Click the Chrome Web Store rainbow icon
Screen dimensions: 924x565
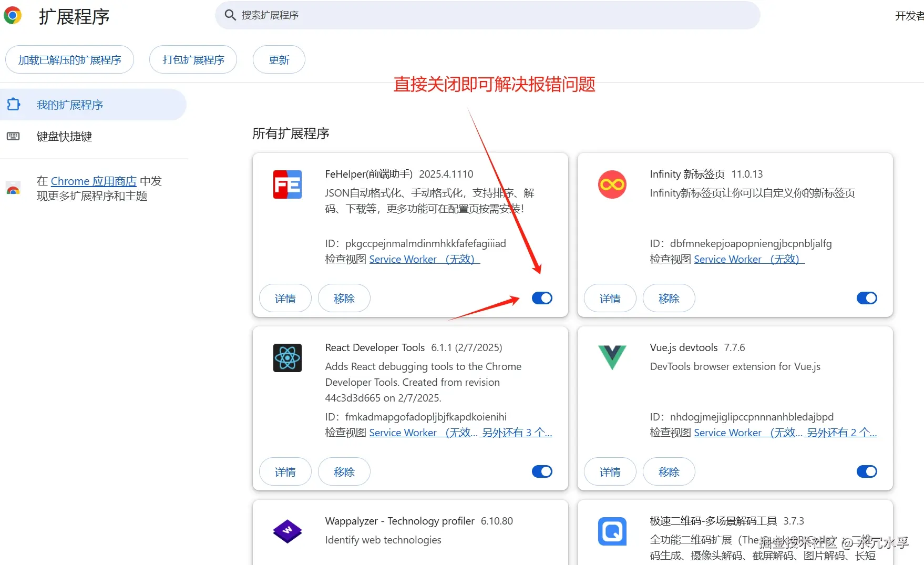point(13,188)
